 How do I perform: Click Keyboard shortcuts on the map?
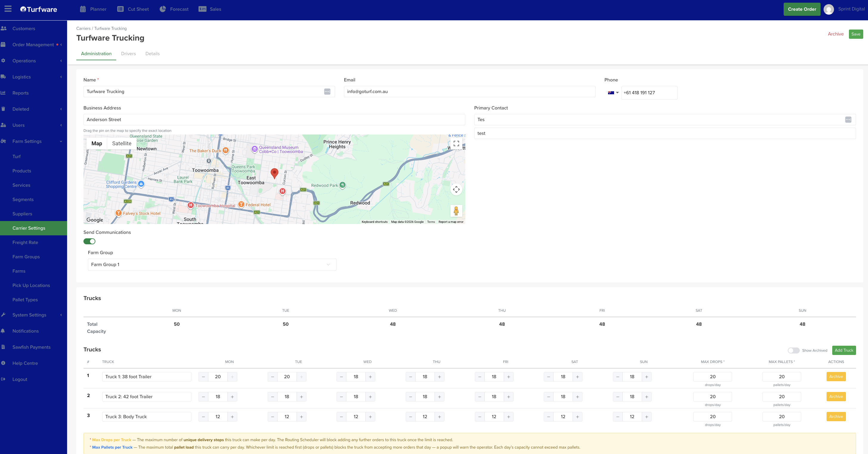[x=374, y=222]
